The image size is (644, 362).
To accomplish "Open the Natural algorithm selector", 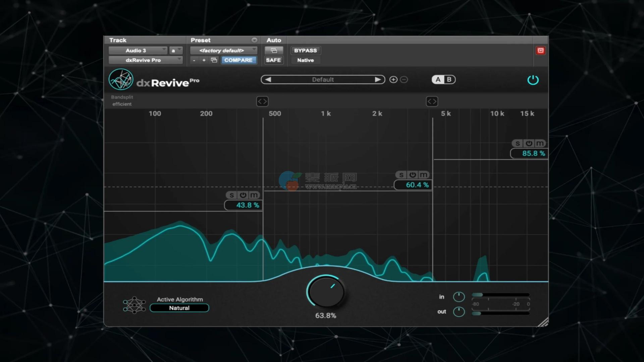I will 179,308.
